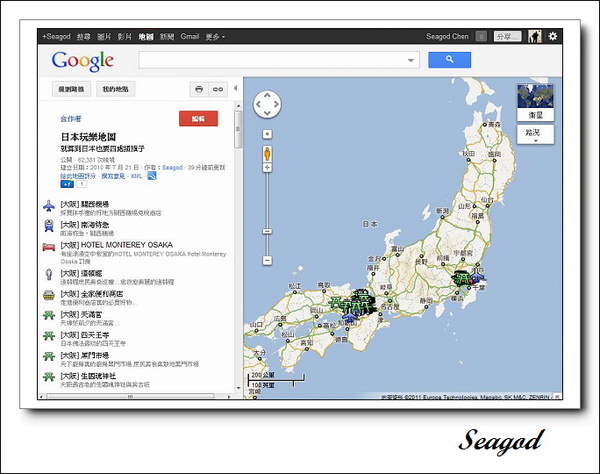Open HOTEL MONTEREY OSAKA list entry

[116, 245]
